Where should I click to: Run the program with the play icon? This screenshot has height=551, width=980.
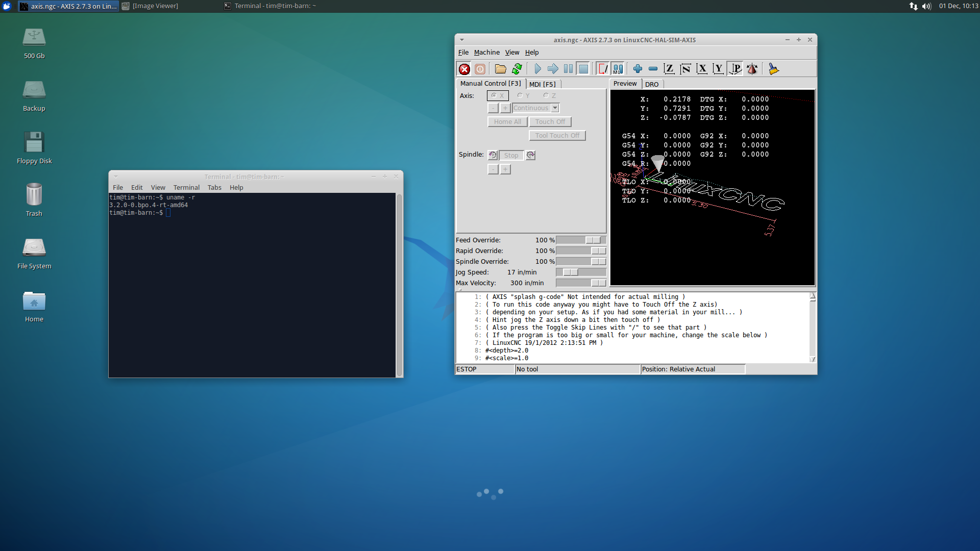point(537,69)
